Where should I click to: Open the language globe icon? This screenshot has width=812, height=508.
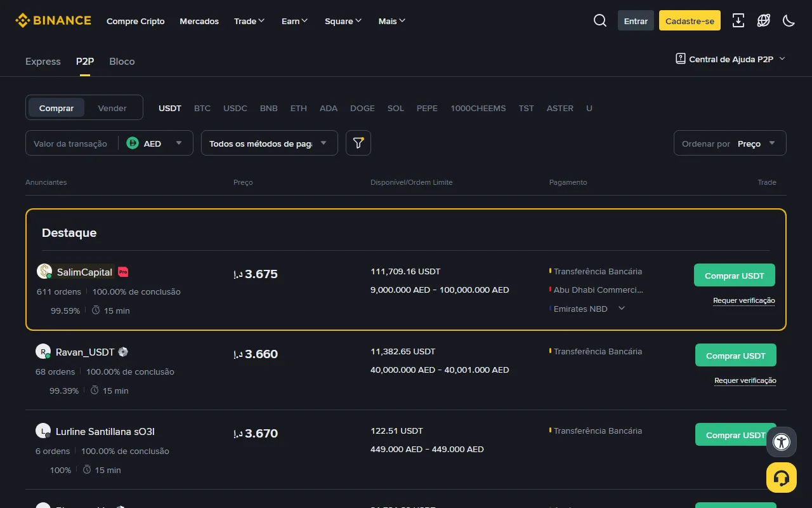pos(764,21)
